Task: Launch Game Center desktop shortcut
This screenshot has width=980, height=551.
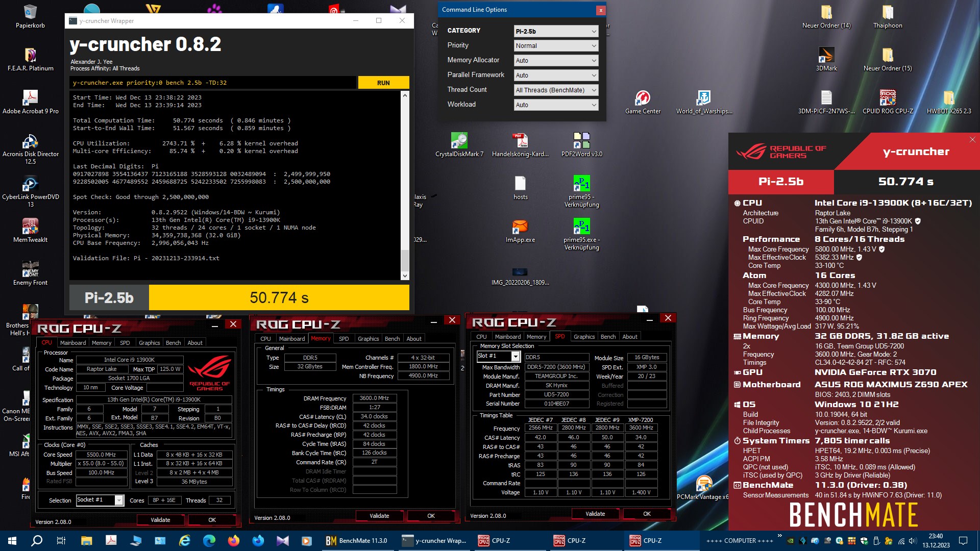Action: (643, 102)
